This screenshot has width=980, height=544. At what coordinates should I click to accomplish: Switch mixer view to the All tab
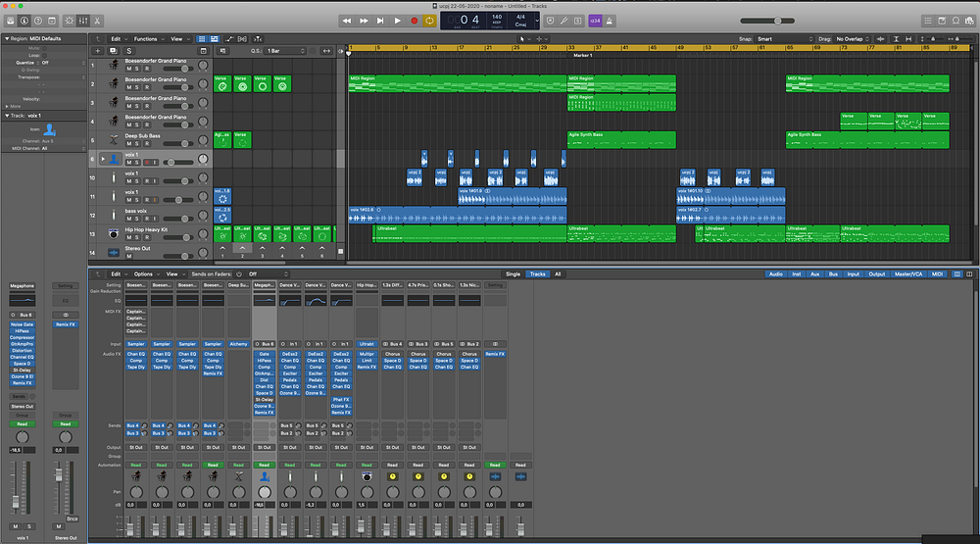558,274
